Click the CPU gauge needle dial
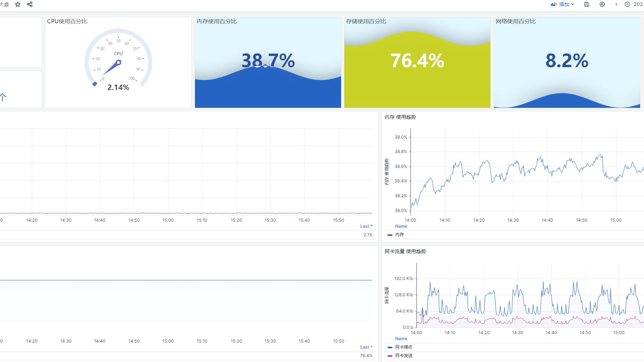Image resolution: width=644 pixels, height=362 pixels. coord(118,58)
